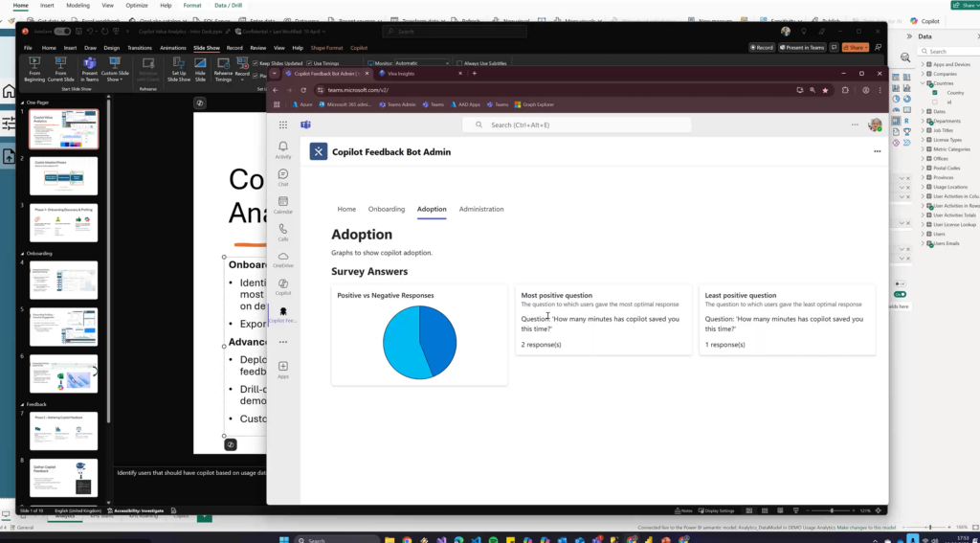Reload the Teams browser page
This screenshot has width=980, height=543.
pyautogui.click(x=303, y=90)
